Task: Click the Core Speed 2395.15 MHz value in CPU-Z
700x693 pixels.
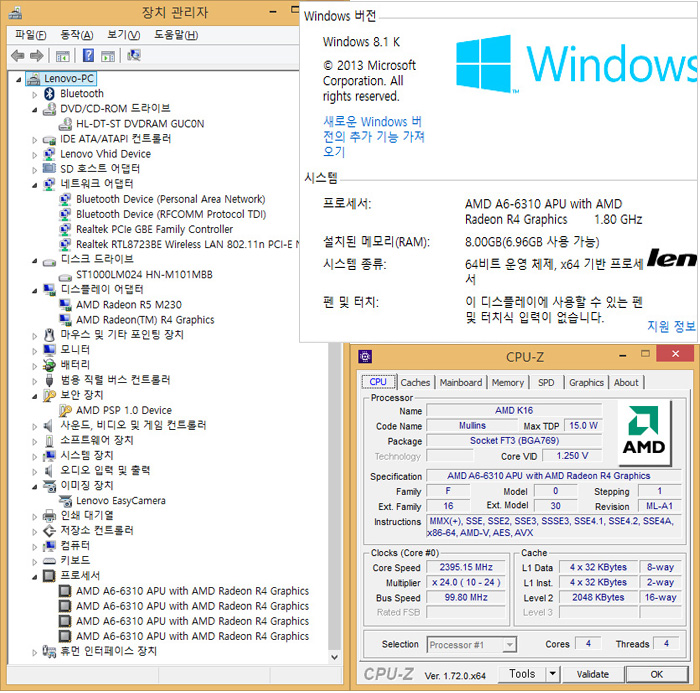Action: [x=466, y=567]
